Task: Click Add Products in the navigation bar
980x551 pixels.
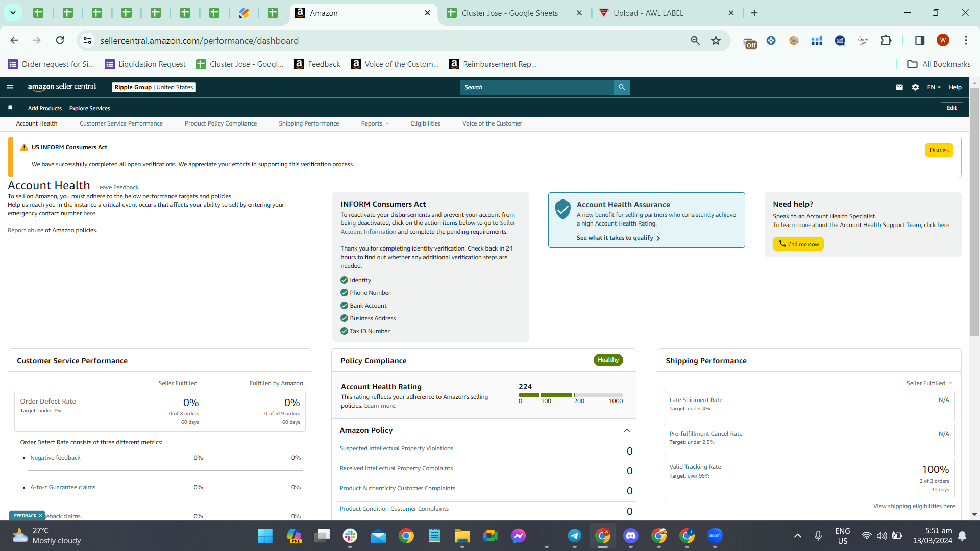Action: 45,108
